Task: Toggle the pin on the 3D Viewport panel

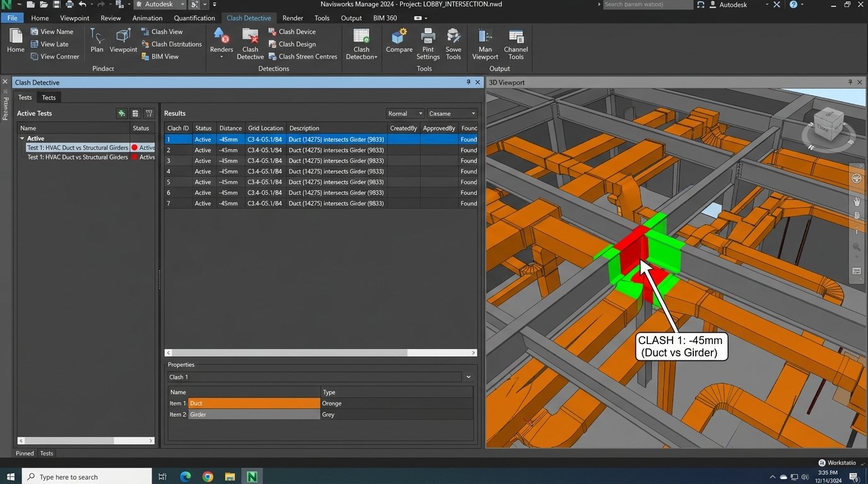Action: (851, 82)
